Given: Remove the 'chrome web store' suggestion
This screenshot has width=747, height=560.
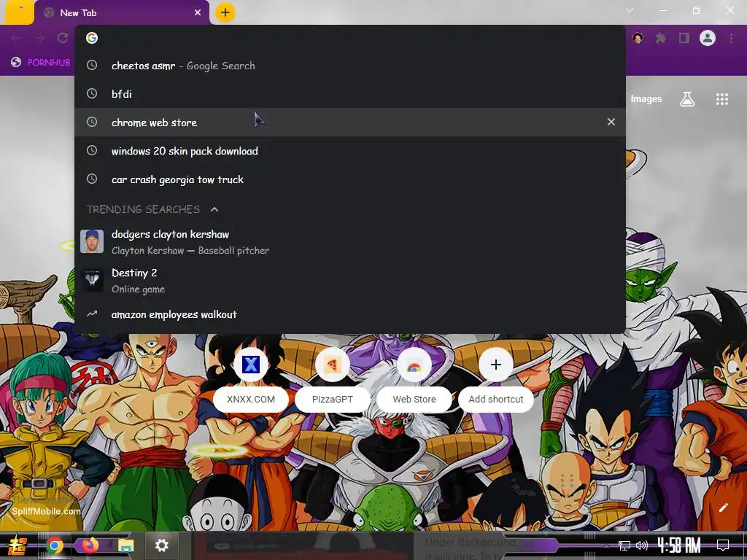Looking at the screenshot, I should 611,122.
